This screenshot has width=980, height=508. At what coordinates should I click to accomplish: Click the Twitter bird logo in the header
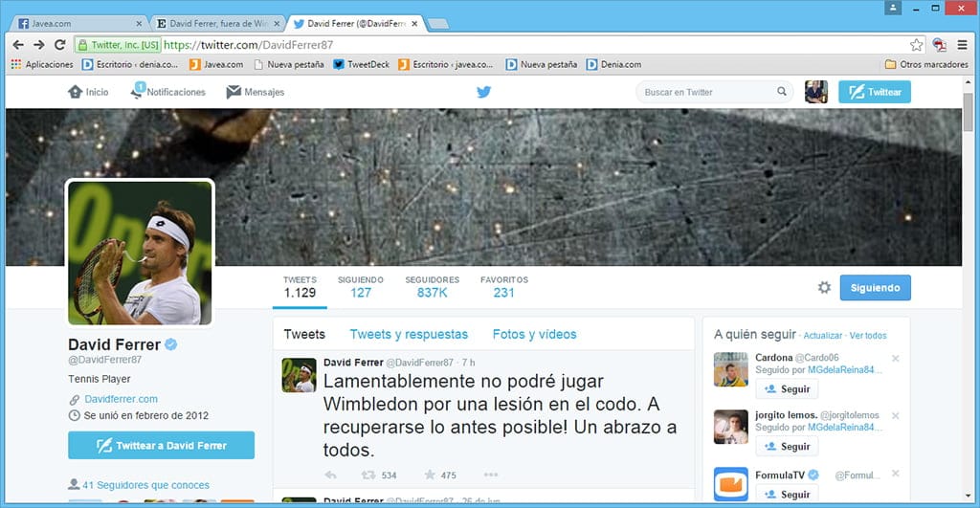click(x=483, y=92)
